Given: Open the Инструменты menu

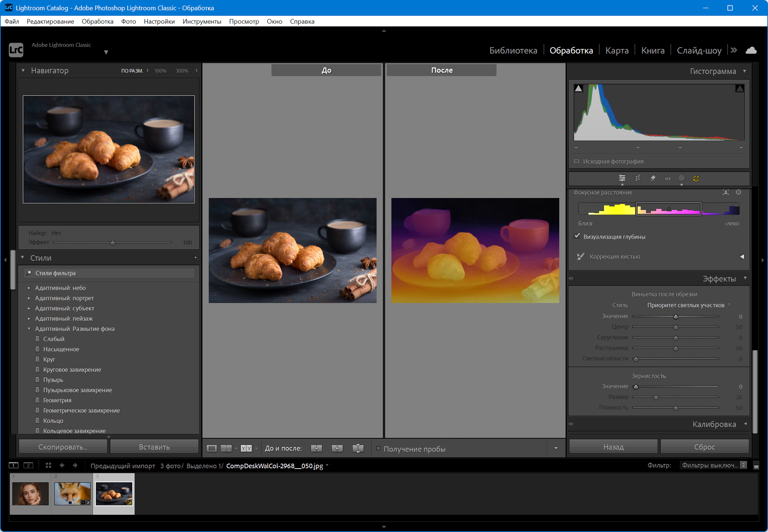Looking at the screenshot, I should click(202, 21).
